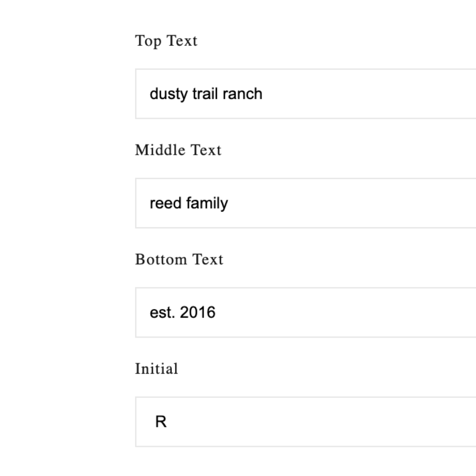476x476 pixels.
Task: Click the "Middle Text" field label
Action: (178, 150)
